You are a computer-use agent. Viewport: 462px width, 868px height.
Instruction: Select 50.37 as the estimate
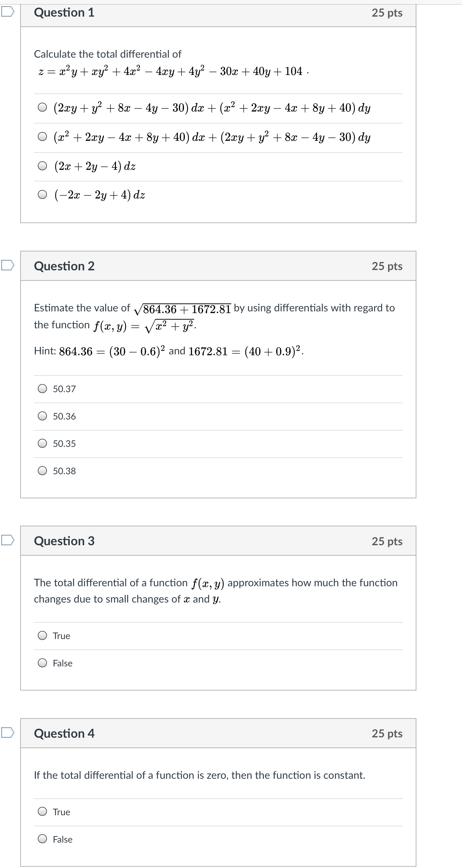tap(42, 389)
